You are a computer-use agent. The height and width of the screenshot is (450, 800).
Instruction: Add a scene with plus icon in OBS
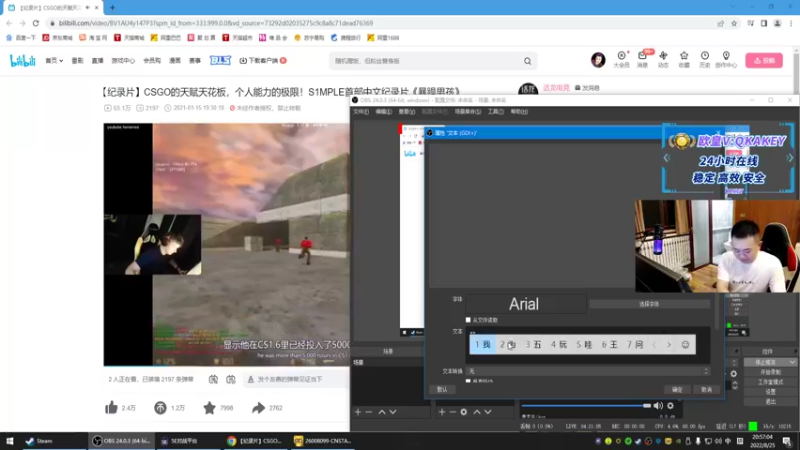[x=358, y=412]
